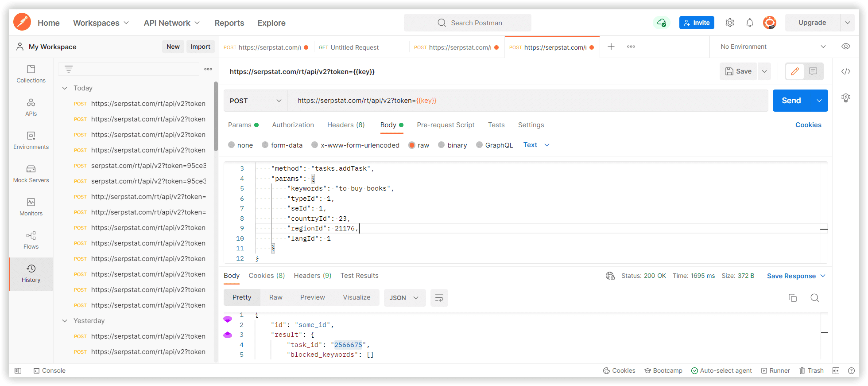This screenshot has height=386, width=868.
Task: Click the Import button
Action: point(201,47)
